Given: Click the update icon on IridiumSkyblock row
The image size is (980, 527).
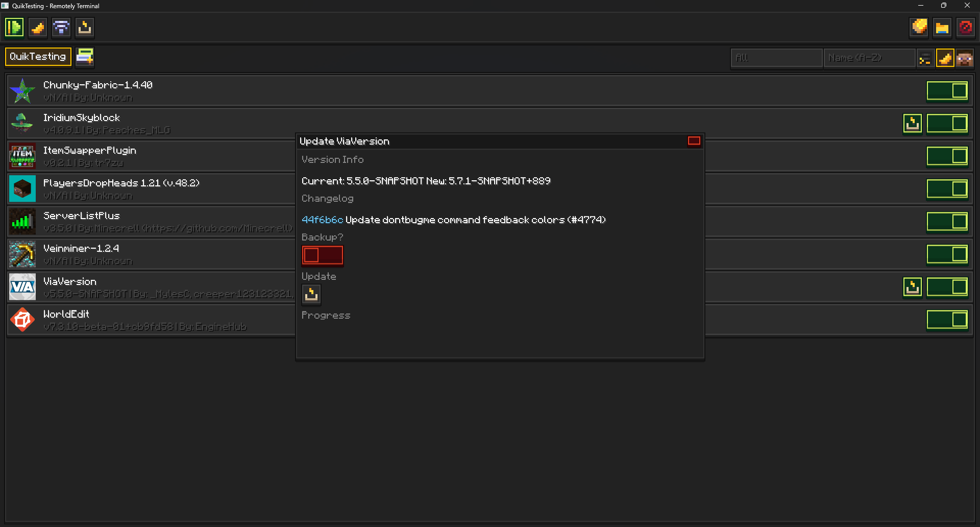Looking at the screenshot, I should 913,124.
